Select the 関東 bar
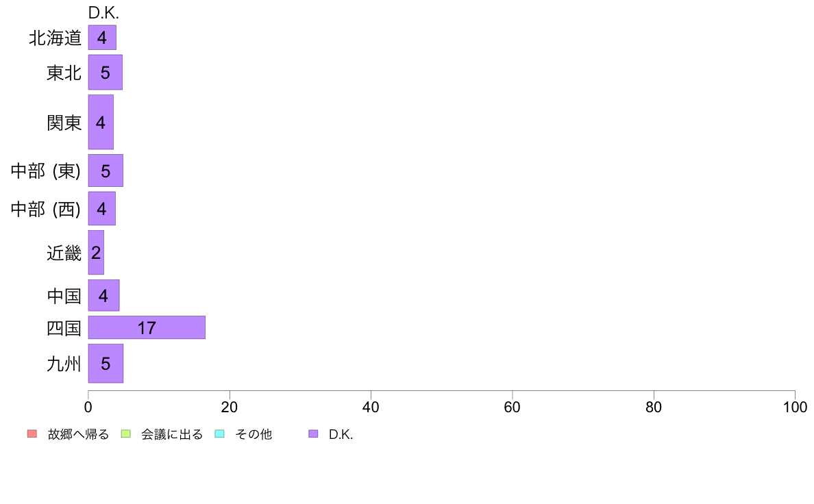Viewport: 814px width, 504px height. click(x=101, y=122)
